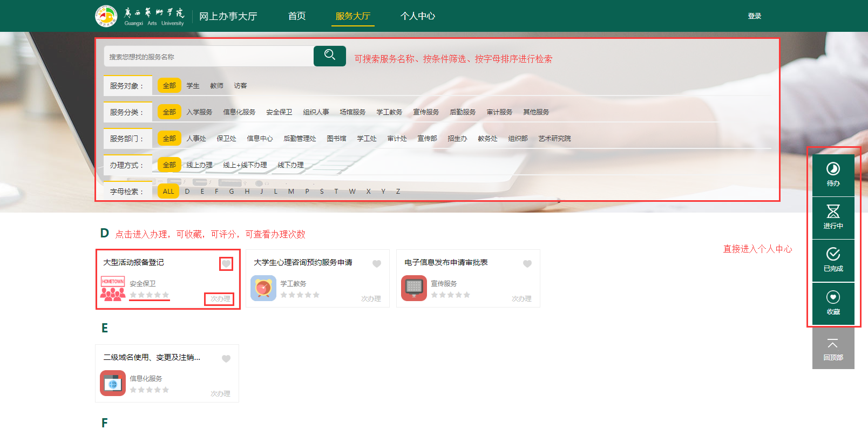Favorite the 二级域名使用 card heart
The height and width of the screenshot is (436, 868).
[226, 359]
